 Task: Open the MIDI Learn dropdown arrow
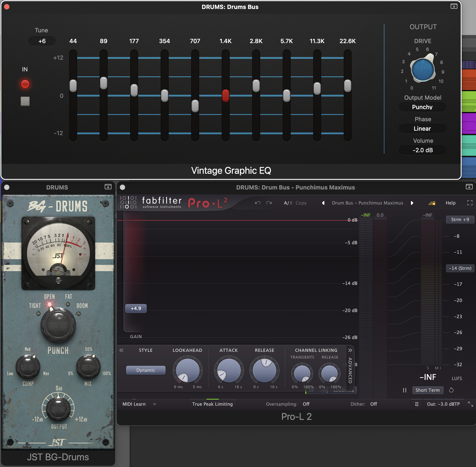[x=154, y=404]
